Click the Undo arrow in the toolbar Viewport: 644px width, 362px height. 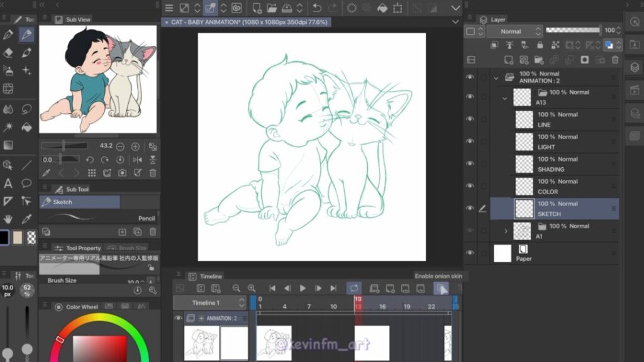(317, 8)
